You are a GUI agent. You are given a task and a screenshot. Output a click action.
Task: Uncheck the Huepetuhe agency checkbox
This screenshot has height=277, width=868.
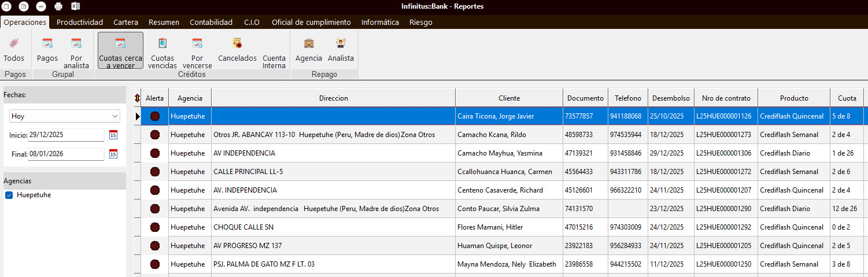9,195
